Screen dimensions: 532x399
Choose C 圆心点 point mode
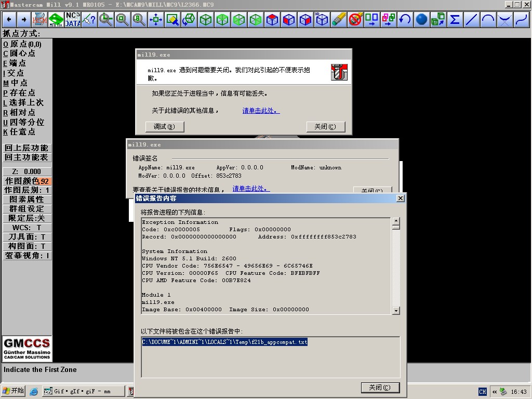(20, 54)
